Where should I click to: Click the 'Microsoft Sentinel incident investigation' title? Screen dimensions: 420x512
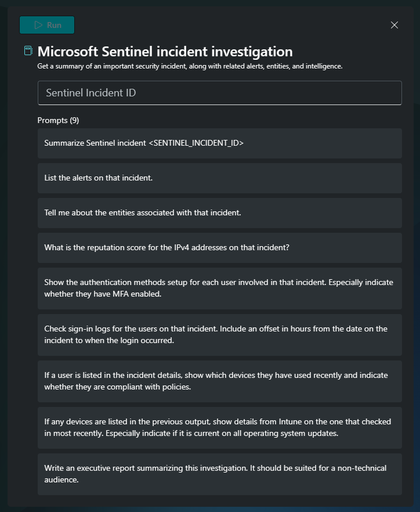[165, 51]
